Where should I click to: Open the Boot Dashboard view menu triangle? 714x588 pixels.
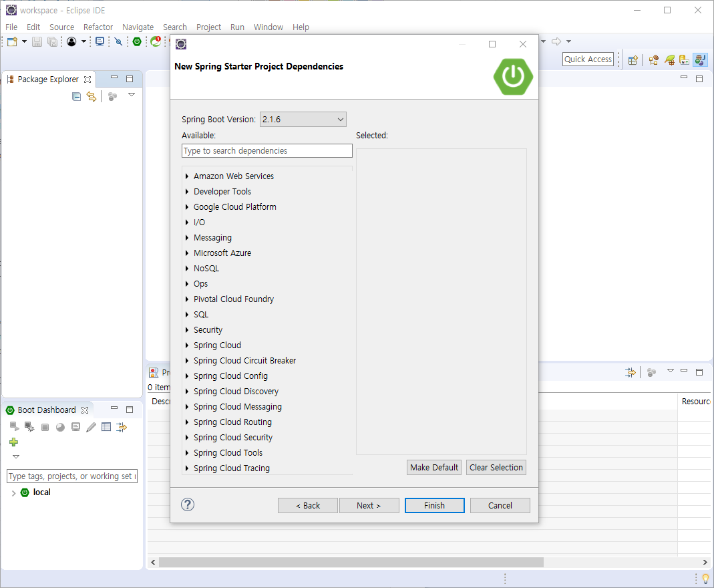click(16, 456)
